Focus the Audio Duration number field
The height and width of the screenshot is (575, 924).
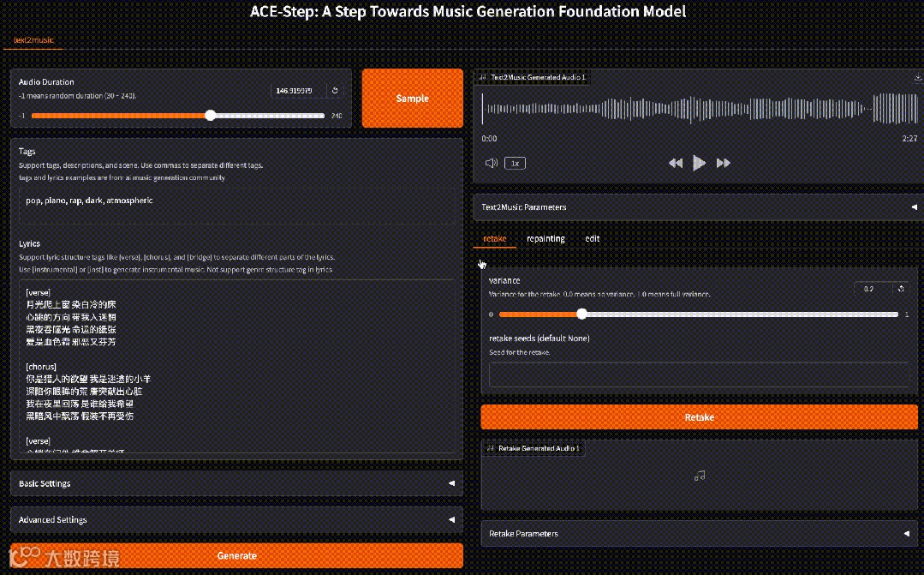pyautogui.click(x=298, y=90)
